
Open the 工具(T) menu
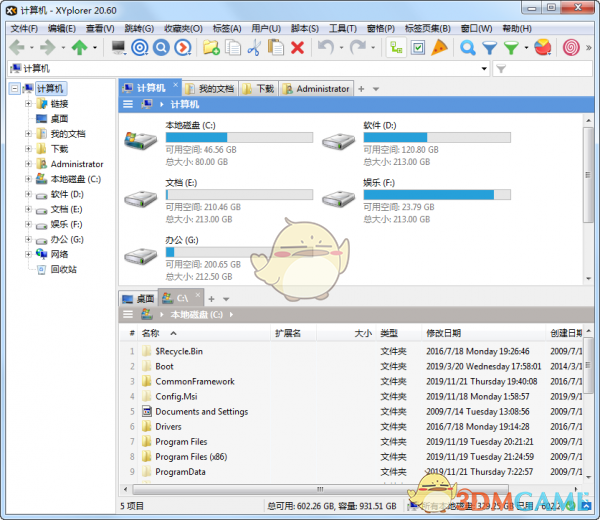[343, 28]
